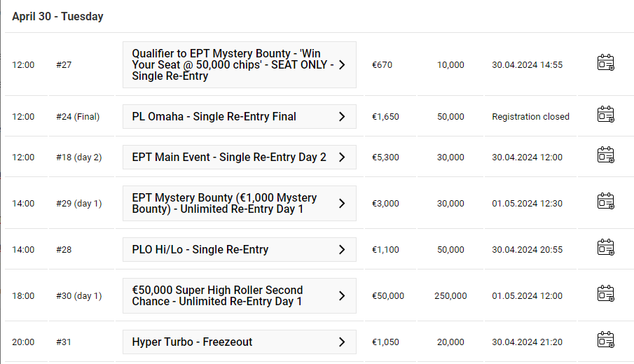
Task: Select the April 30 - Tuesday heading
Action: (x=58, y=17)
